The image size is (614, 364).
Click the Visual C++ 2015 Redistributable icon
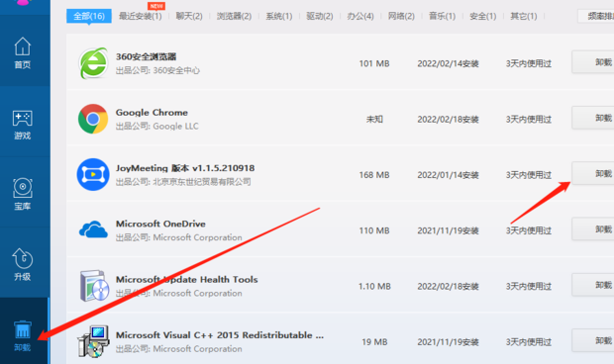pos(93,341)
